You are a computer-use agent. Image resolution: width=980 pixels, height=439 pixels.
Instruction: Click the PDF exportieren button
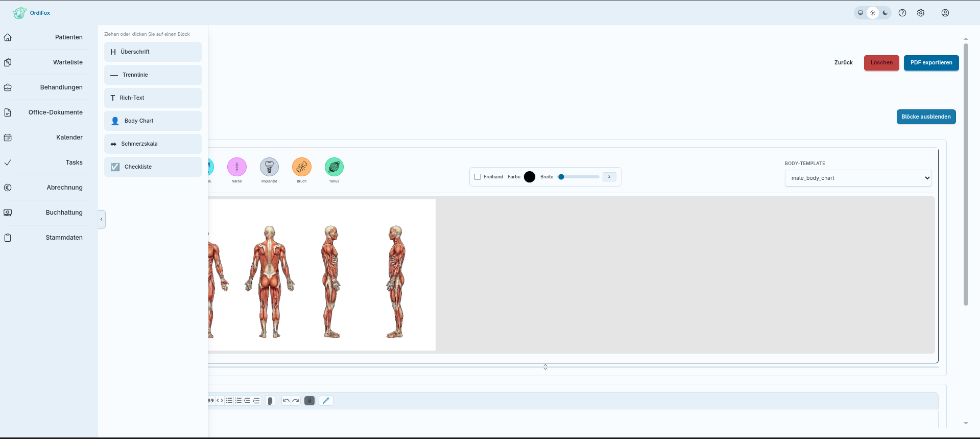[931, 63]
